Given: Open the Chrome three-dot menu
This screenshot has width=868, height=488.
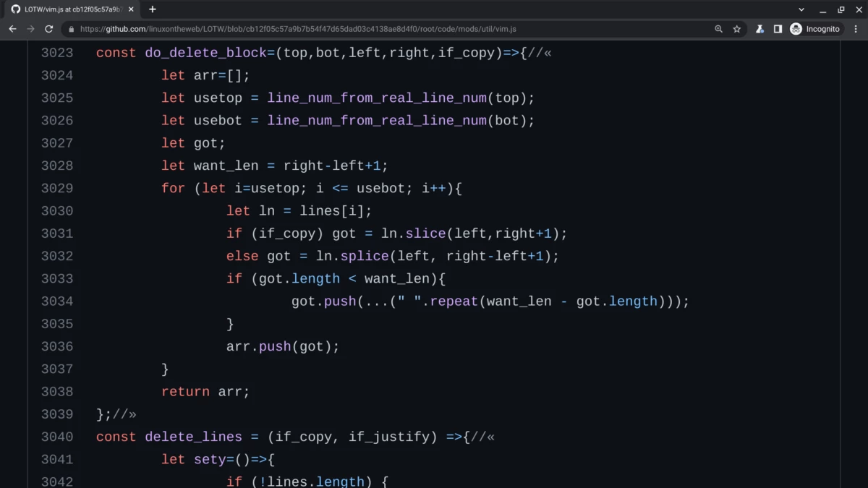Looking at the screenshot, I should [x=856, y=29].
